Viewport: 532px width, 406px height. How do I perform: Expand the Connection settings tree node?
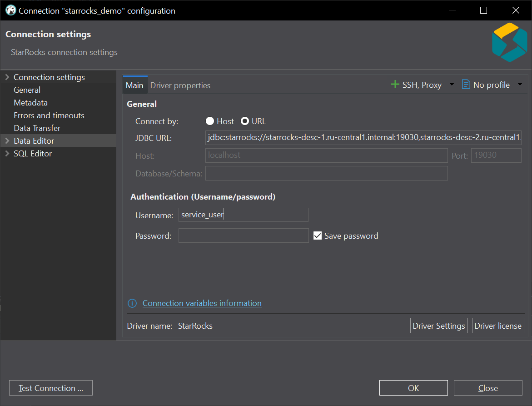coord(7,77)
